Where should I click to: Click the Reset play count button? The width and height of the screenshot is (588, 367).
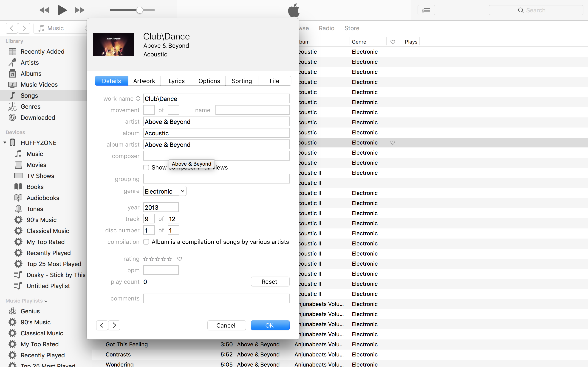[270, 281]
